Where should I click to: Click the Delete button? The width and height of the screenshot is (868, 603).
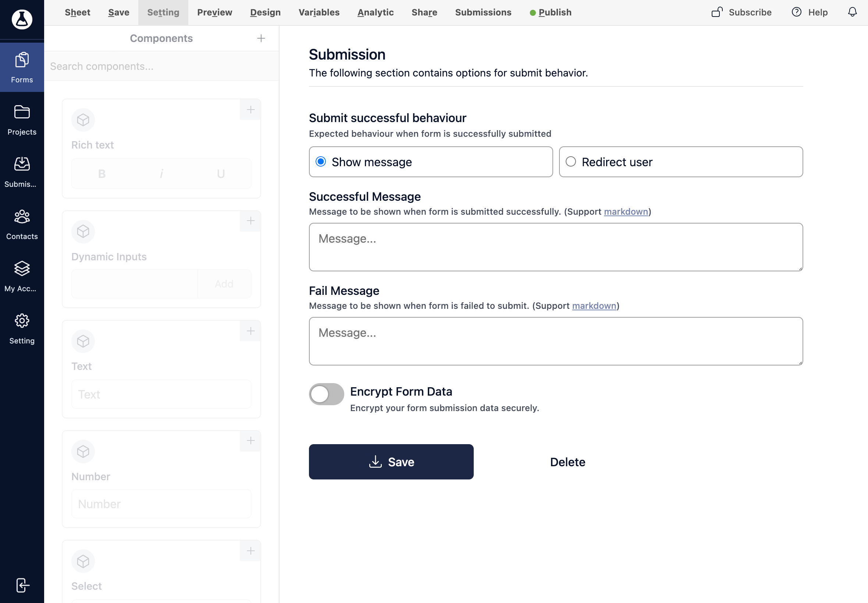(x=568, y=462)
